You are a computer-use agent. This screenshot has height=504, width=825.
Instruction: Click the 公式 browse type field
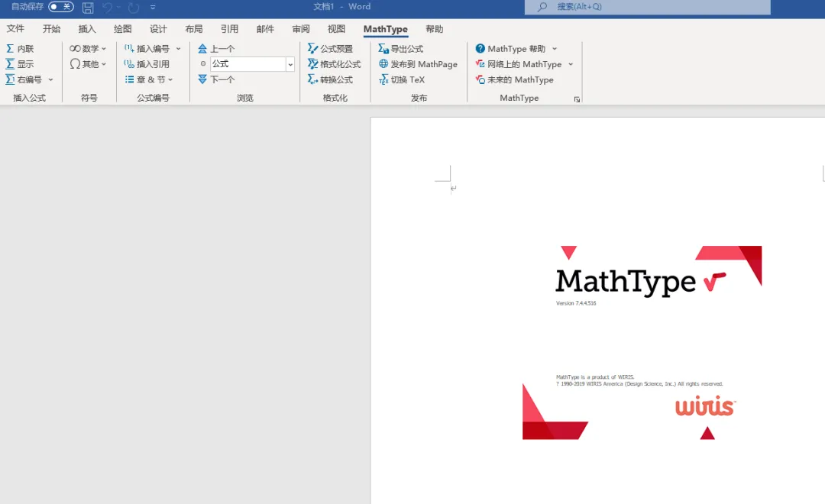point(247,64)
